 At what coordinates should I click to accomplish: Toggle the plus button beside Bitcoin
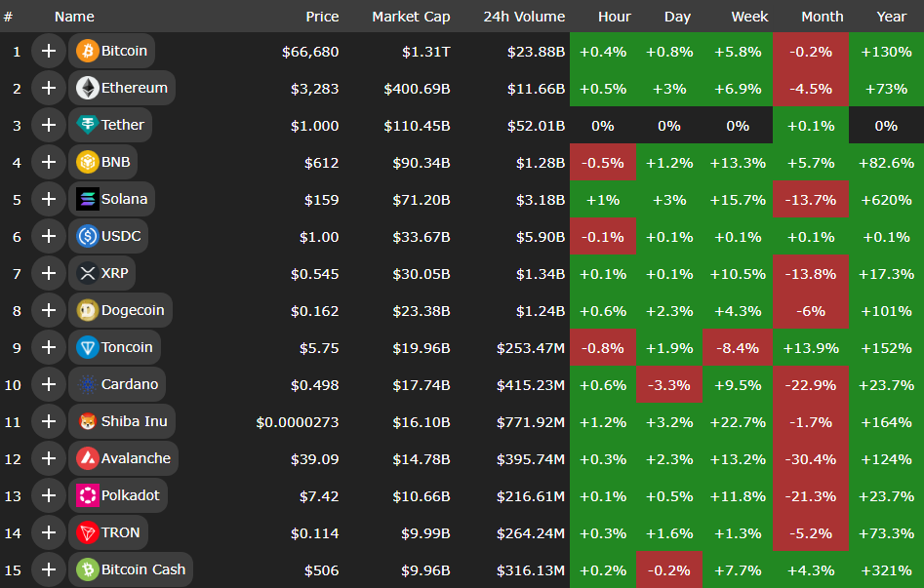(x=48, y=51)
